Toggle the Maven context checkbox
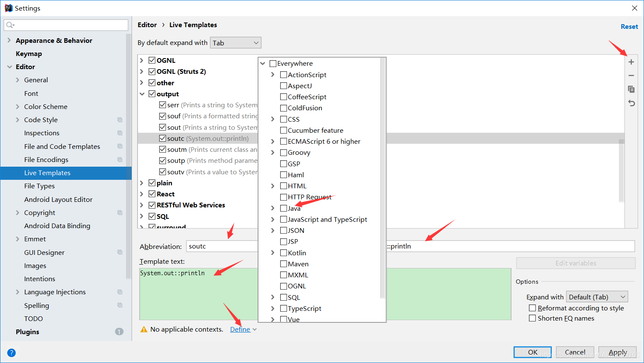Viewport: 644px width, 363px height. click(284, 264)
